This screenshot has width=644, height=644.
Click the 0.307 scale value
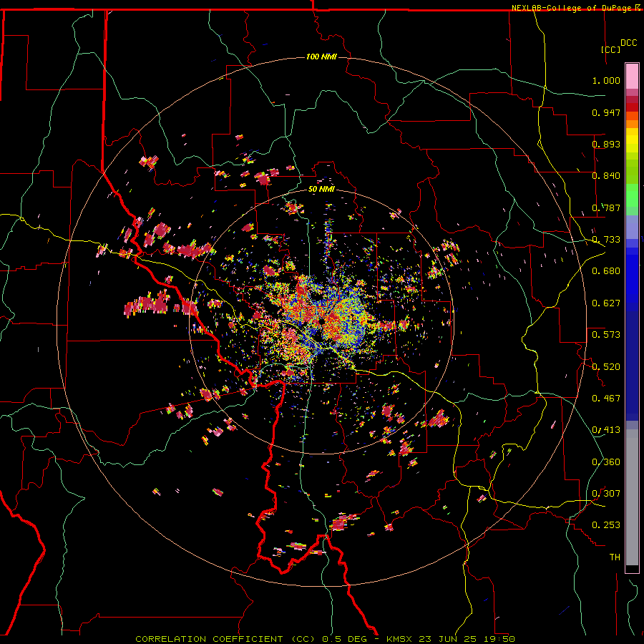pos(606,494)
